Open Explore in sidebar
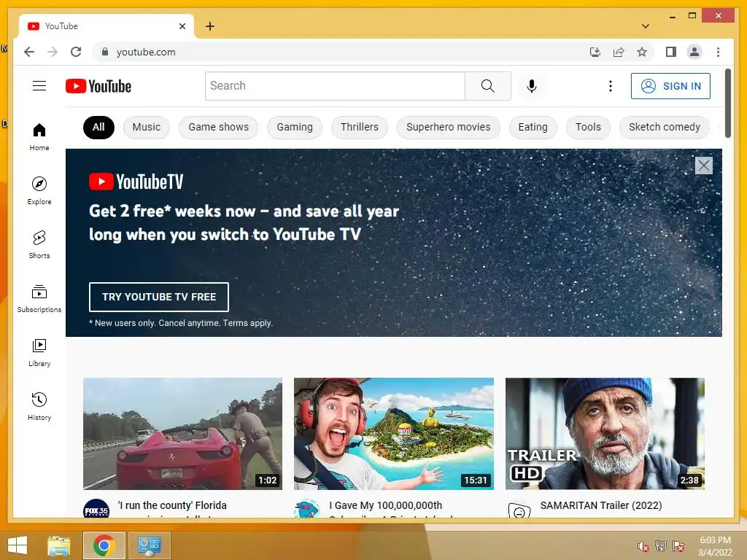Screen dimensions: 747x560 39,191
